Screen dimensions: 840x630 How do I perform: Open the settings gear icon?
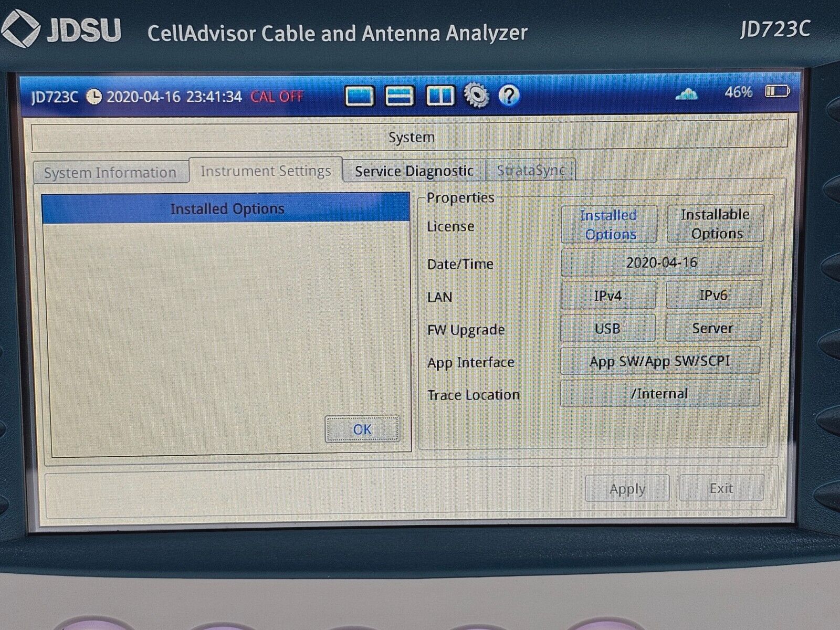coord(476,96)
